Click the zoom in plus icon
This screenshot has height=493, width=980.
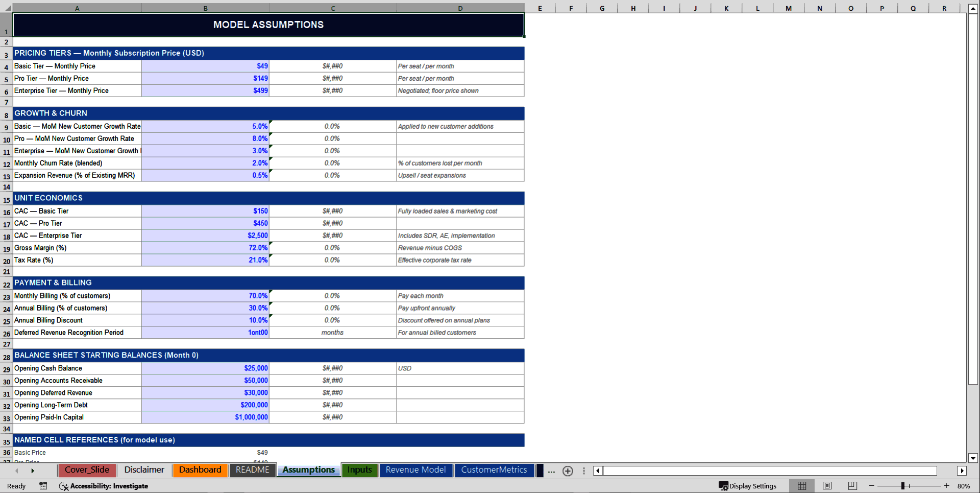pyautogui.click(x=946, y=486)
